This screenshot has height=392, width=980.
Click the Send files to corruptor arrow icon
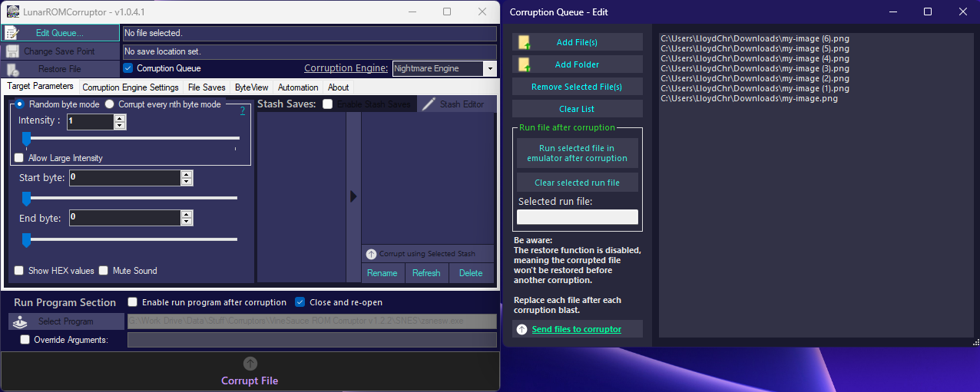[x=522, y=329]
